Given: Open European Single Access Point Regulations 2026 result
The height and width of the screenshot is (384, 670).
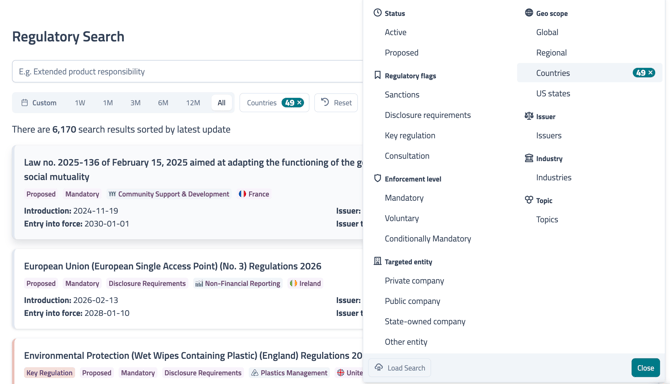Looking at the screenshot, I should [173, 266].
